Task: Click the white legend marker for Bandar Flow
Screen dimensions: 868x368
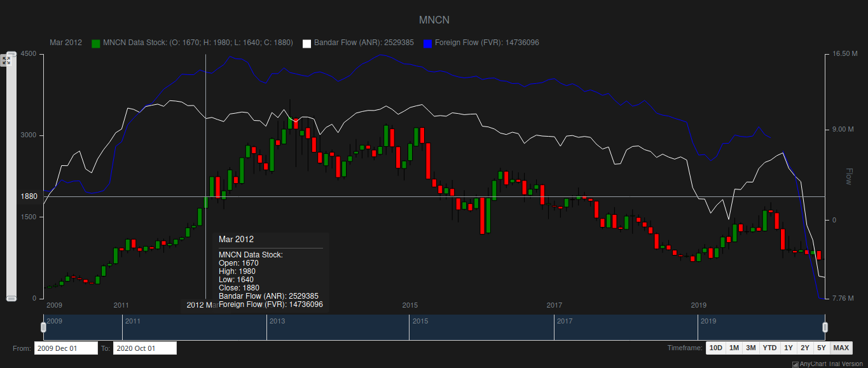Action: tap(307, 43)
